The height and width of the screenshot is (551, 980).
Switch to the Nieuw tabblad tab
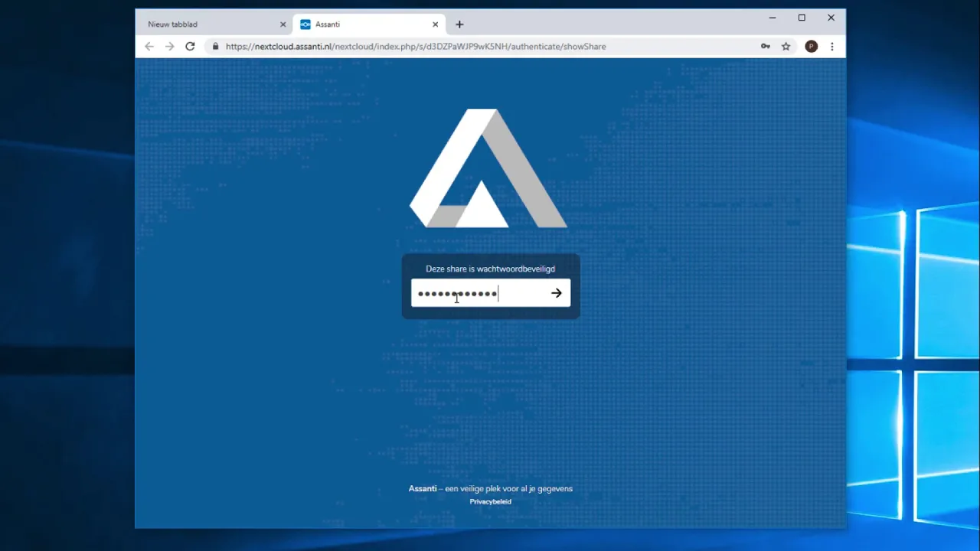pos(214,24)
